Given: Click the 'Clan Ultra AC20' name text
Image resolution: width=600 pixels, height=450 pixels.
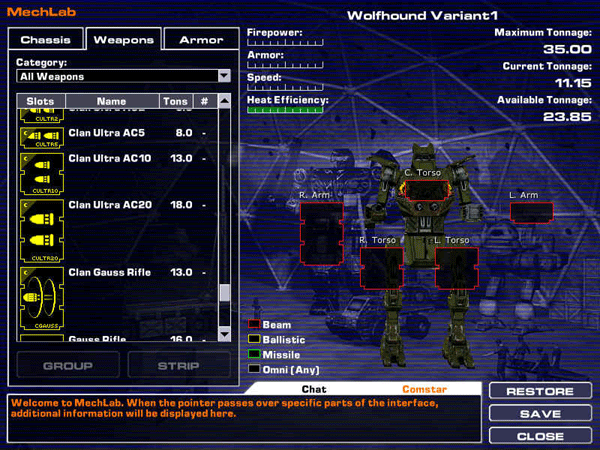Looking at the screenshot, I should pyautogui.click(x=110, y=205).
